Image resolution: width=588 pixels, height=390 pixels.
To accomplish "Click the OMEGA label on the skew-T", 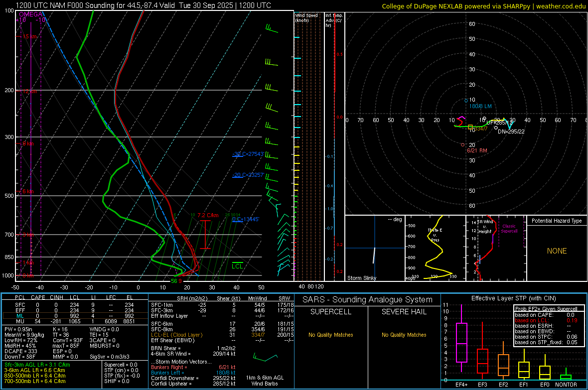I will point(30,14).
